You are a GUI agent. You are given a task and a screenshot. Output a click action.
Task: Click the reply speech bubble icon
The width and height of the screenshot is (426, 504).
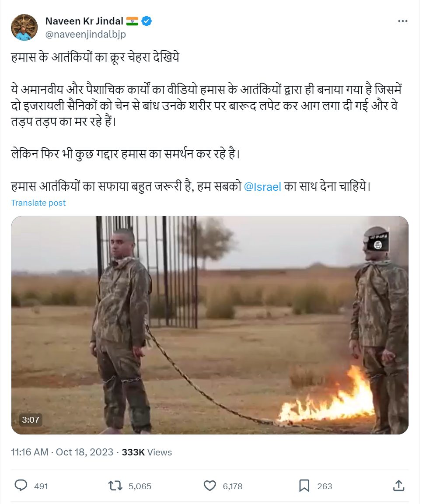(21, 485)
